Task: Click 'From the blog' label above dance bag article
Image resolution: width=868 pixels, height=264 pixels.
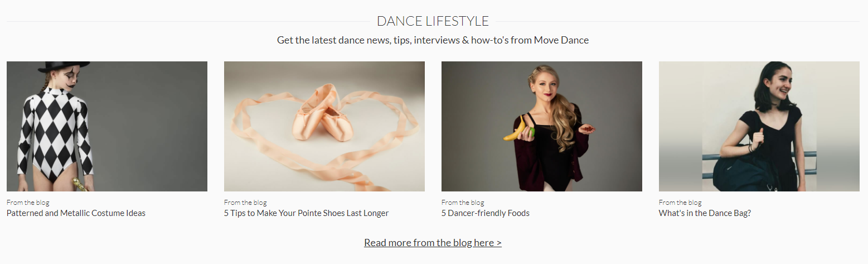Action: coord(680,203)
